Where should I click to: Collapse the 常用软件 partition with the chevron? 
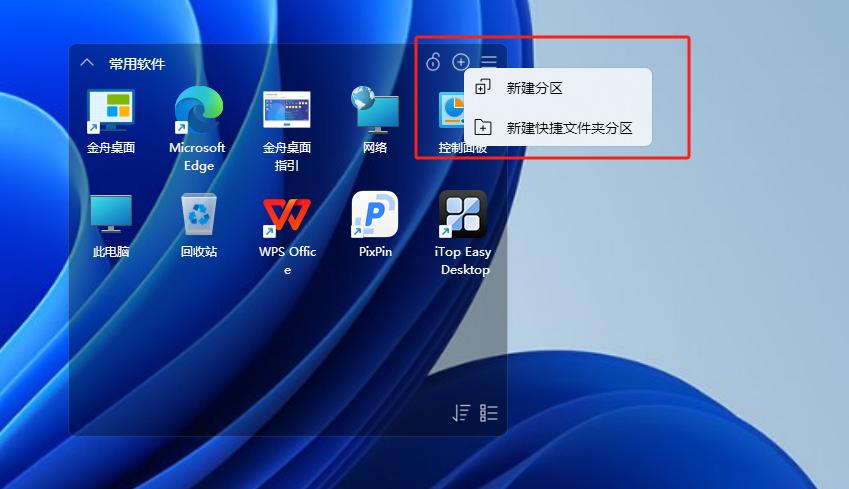pyautogui.click(x=87, y=63)
